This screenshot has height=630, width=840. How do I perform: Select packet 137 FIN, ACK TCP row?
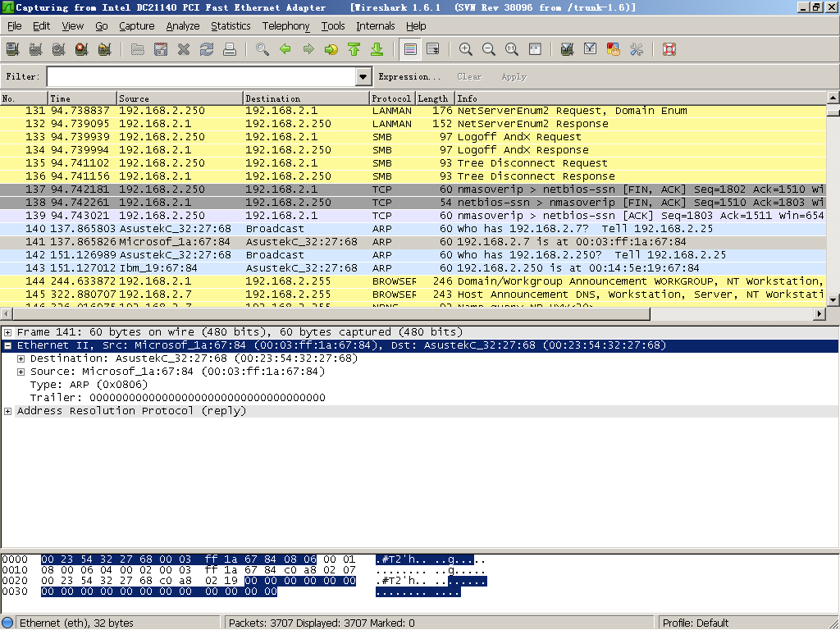pyautogui.click(x=413, y=189)
